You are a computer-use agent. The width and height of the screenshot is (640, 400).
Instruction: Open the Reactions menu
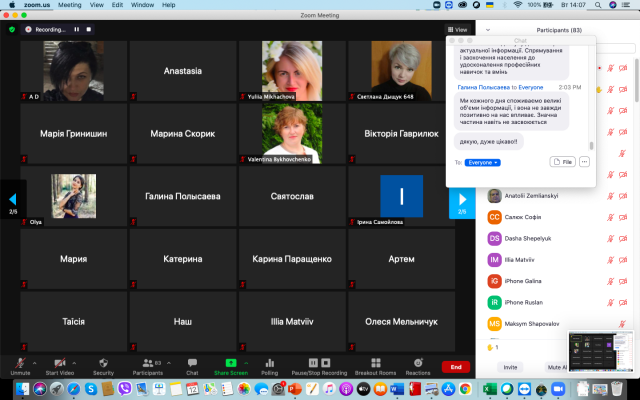pos(418,366)
